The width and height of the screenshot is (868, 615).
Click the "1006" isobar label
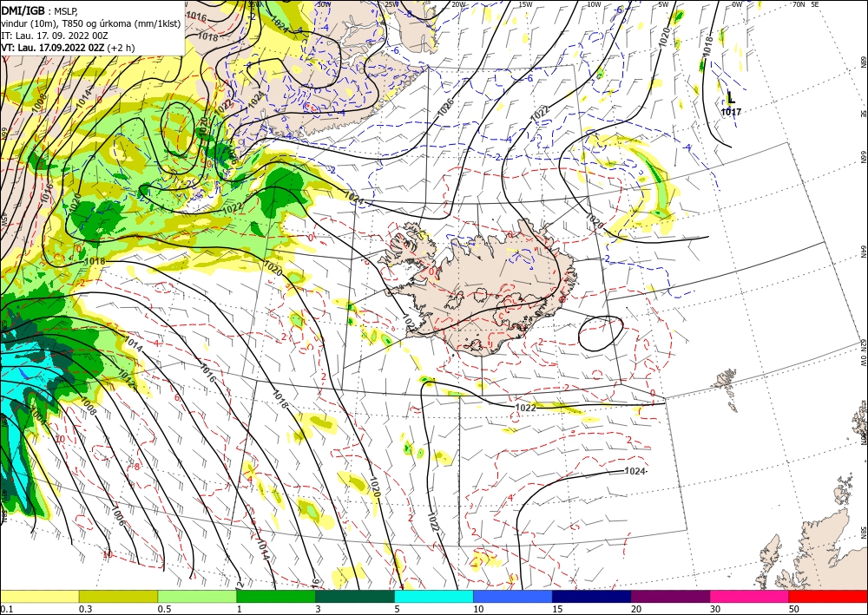pos(117,515)
